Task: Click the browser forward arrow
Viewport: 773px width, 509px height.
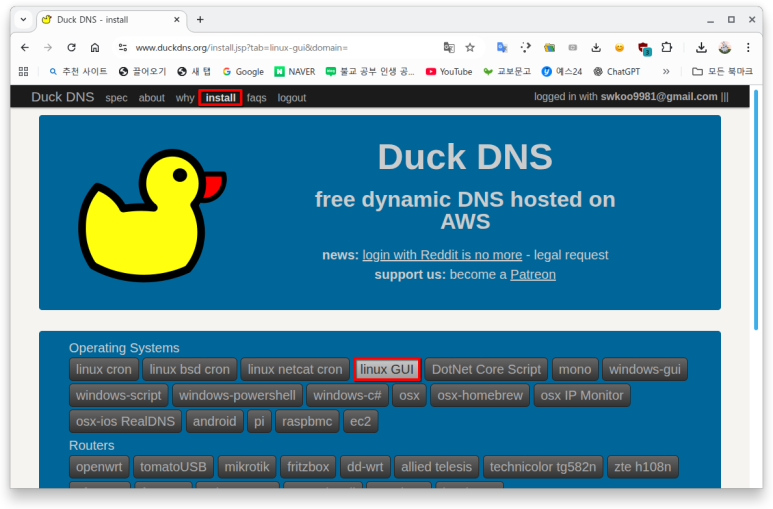Action: (48, 47)
